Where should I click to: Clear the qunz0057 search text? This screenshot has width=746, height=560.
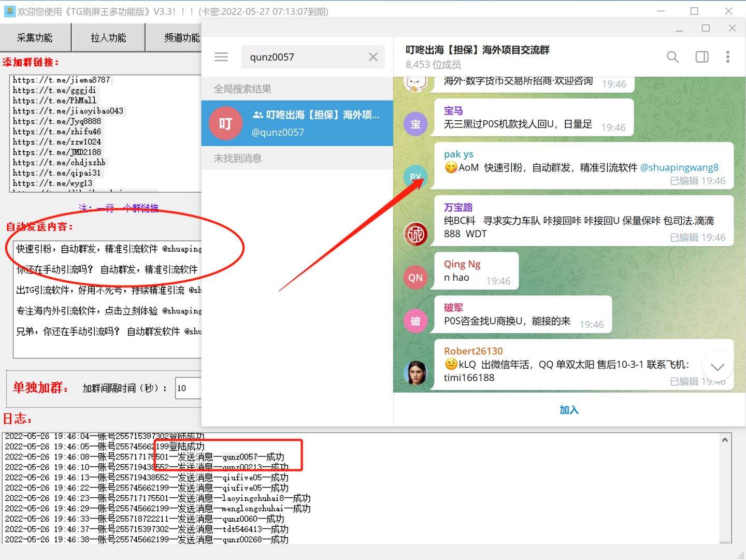(x=373, y=57)
